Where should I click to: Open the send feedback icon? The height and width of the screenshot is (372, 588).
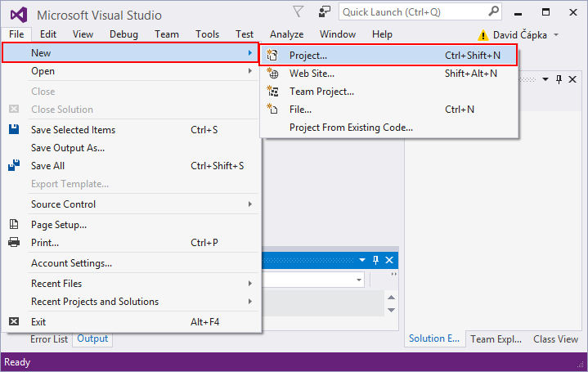pos(324,12)
